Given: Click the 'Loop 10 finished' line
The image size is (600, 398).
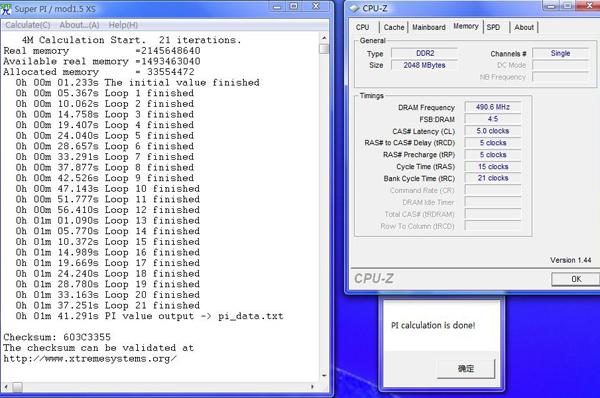Looking at the screenshot, I should point(108,189).
